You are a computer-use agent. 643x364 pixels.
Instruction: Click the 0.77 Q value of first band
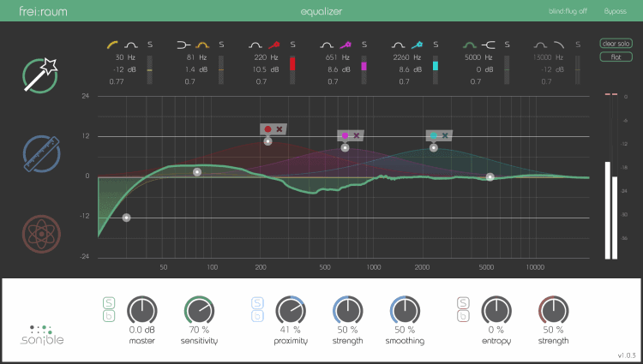point(117,81)
